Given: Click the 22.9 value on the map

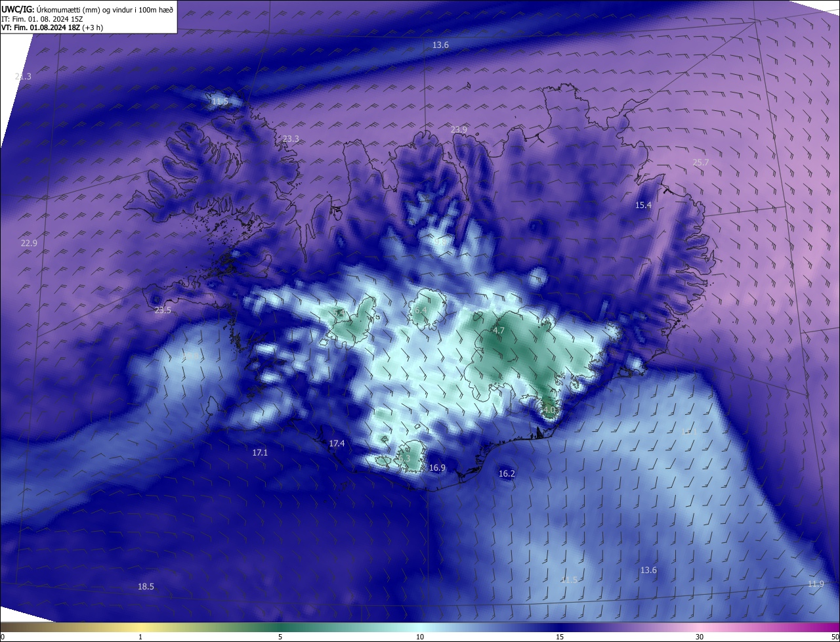Looking at the screenshot, I should (29, 244).
